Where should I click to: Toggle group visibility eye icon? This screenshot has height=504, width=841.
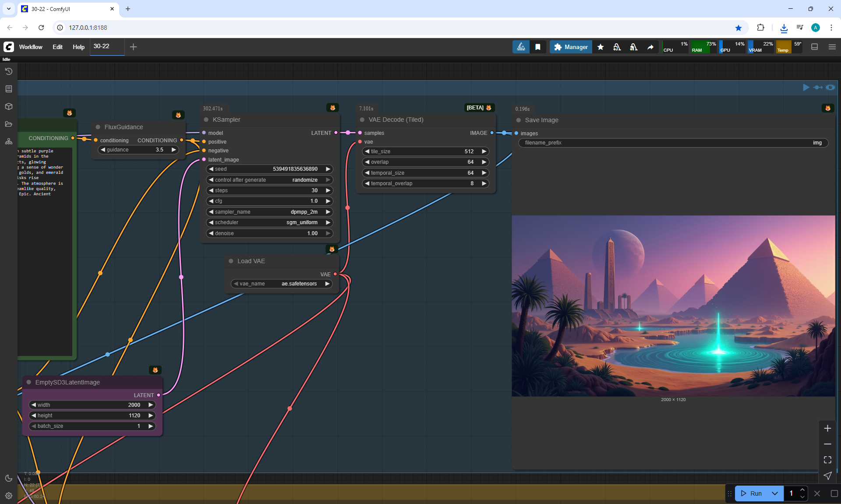pos(830,87)
